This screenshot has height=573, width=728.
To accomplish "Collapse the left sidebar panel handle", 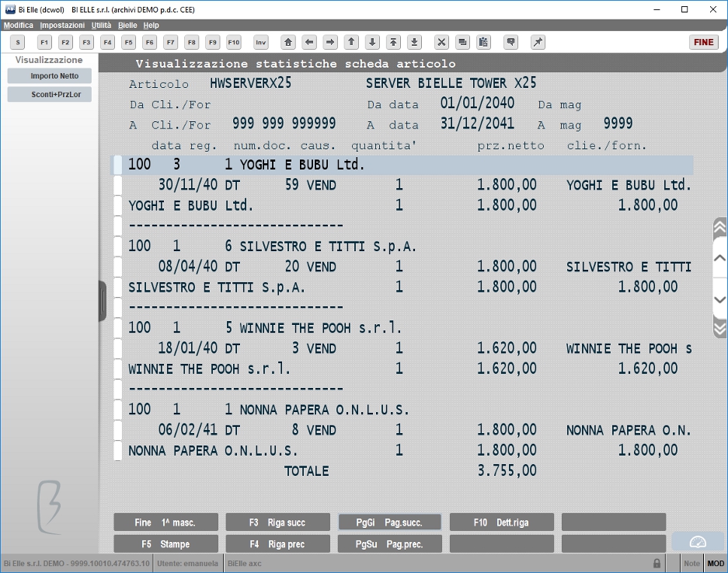I will click(103, 301).
